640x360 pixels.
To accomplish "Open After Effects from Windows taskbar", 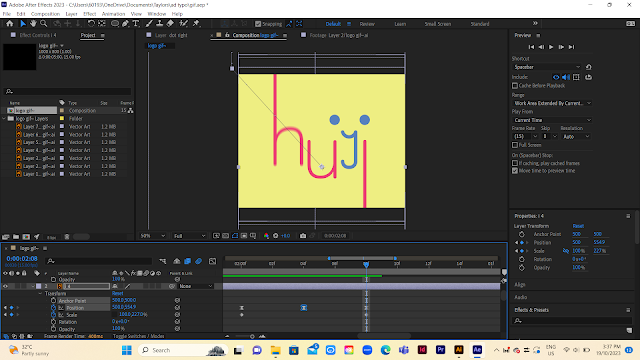I will (x=477, y=350).
